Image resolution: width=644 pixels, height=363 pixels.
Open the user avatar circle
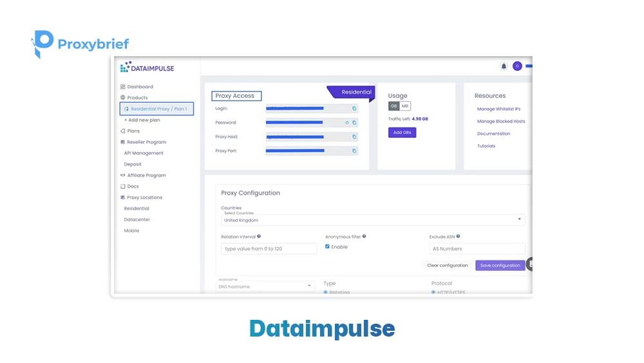point(517,66)
